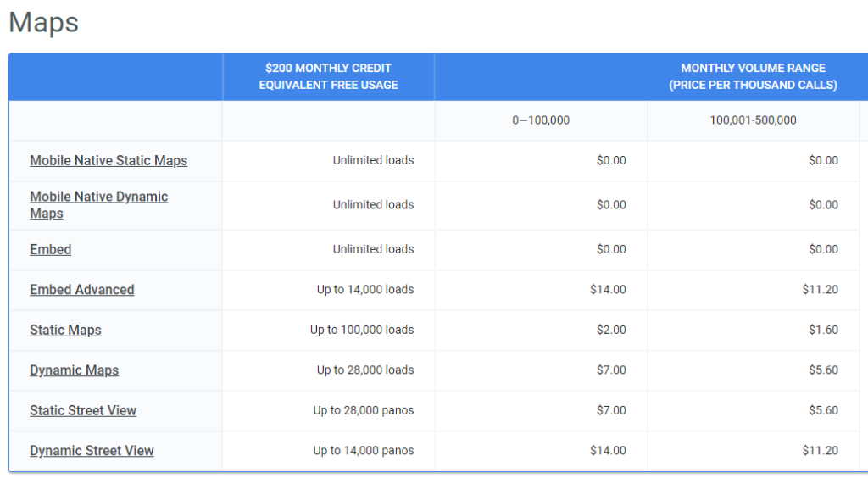Click the Monthly Volume Range header

(x=753, y=76)
